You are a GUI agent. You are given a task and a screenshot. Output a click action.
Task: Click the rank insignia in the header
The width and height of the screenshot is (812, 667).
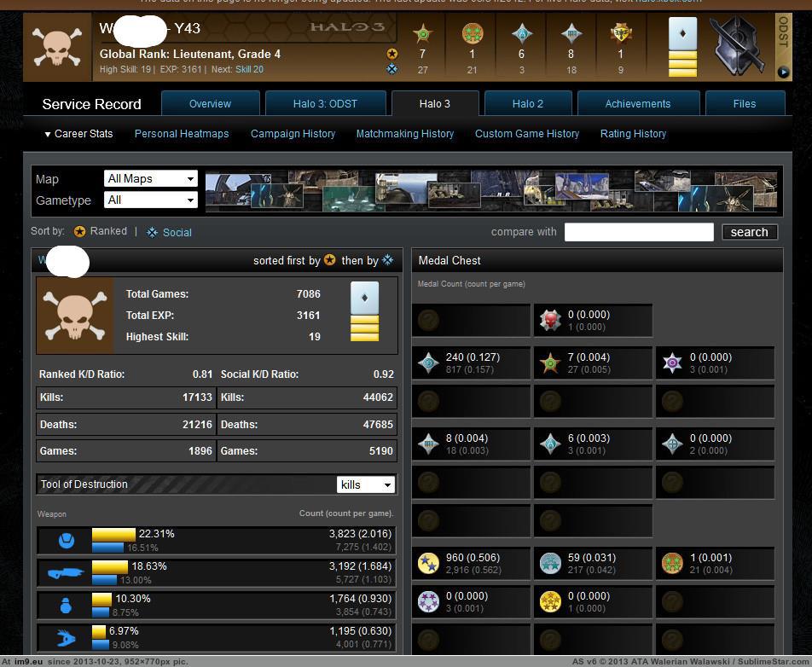(x=682, y=47)
